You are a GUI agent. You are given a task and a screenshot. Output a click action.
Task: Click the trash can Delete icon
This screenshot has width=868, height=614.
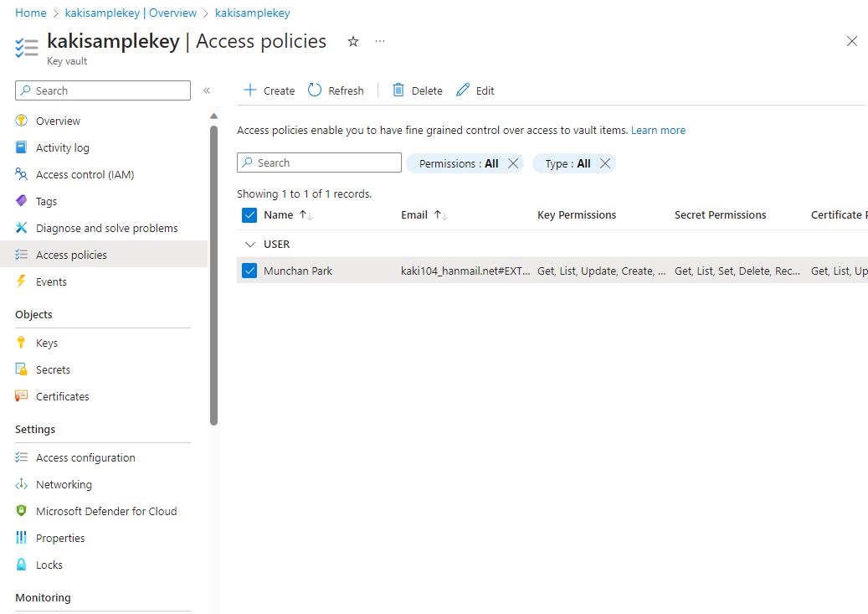click(x=398, y=90)
